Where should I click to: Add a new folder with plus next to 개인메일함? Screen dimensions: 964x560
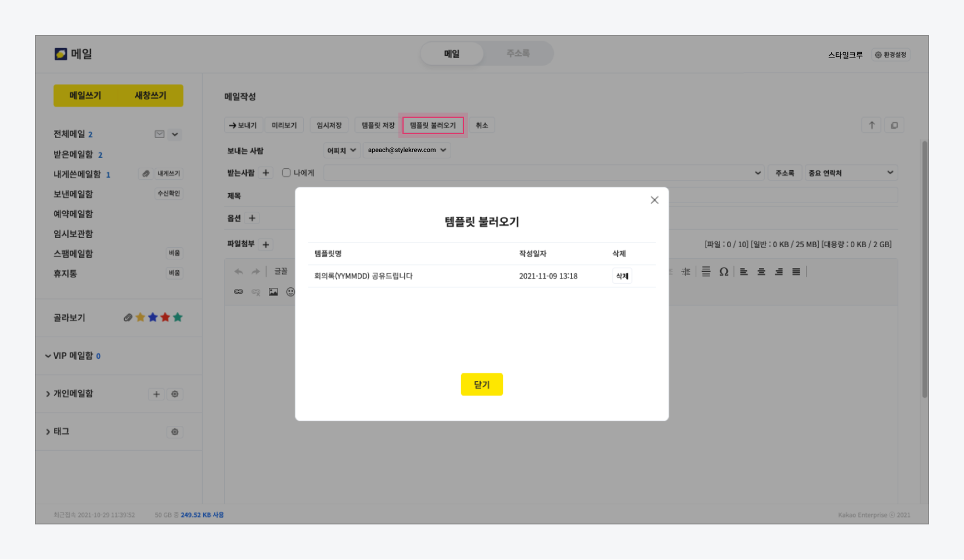pyautogui.click(x=156, y=394)
